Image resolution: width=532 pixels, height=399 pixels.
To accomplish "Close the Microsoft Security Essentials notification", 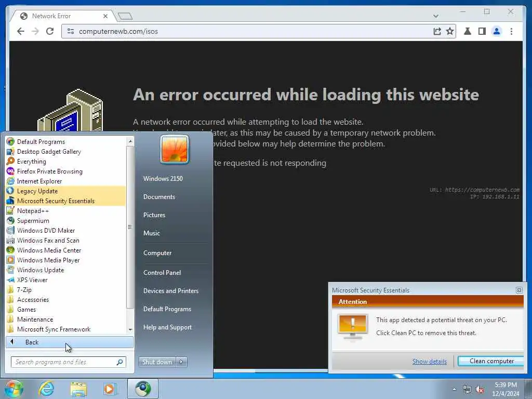I will tap(519, 290).
